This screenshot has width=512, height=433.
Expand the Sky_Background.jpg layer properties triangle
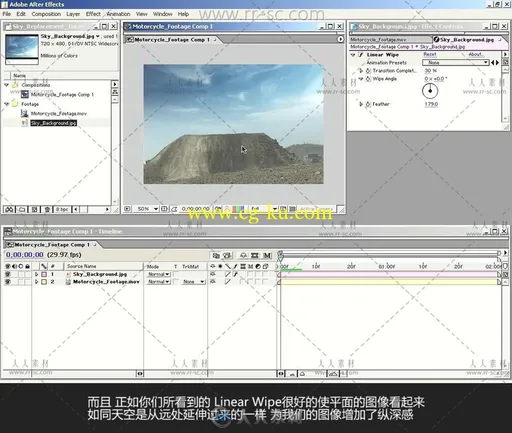pyautogui.click(x=37, y=274)
